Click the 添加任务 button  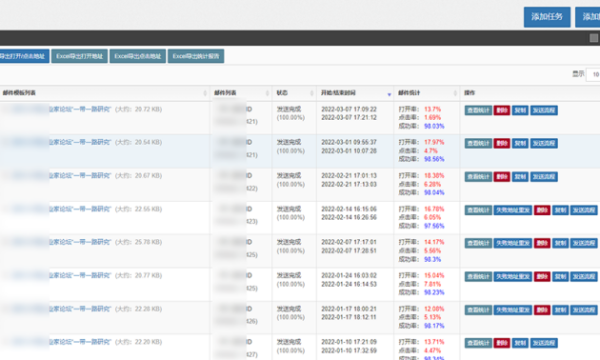pos(547,17)
